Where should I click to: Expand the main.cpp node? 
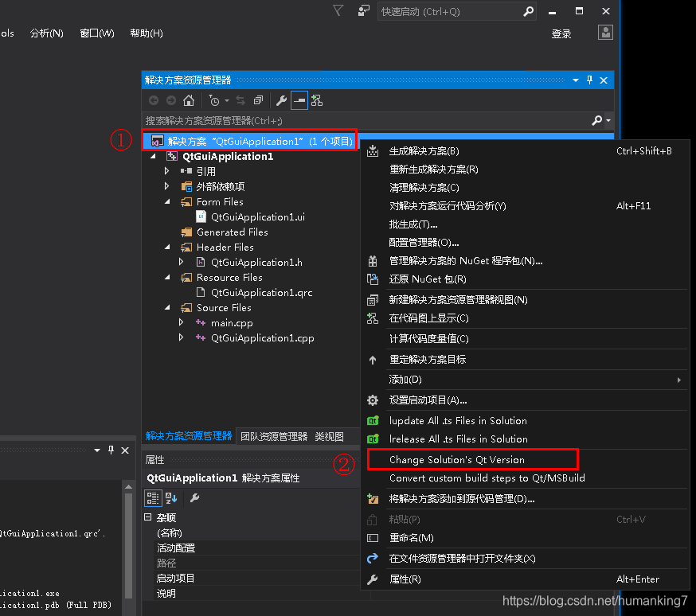pos(181,322)
